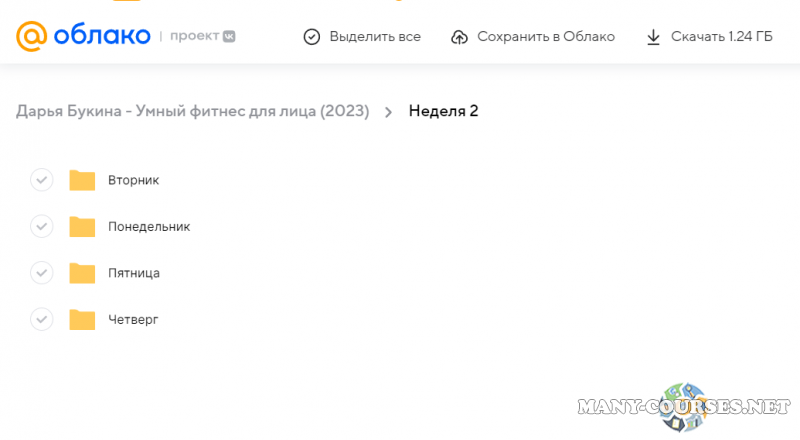Open the Четверг folder icon
Viewport: 800px width, 440px height.
click(82, 320)
